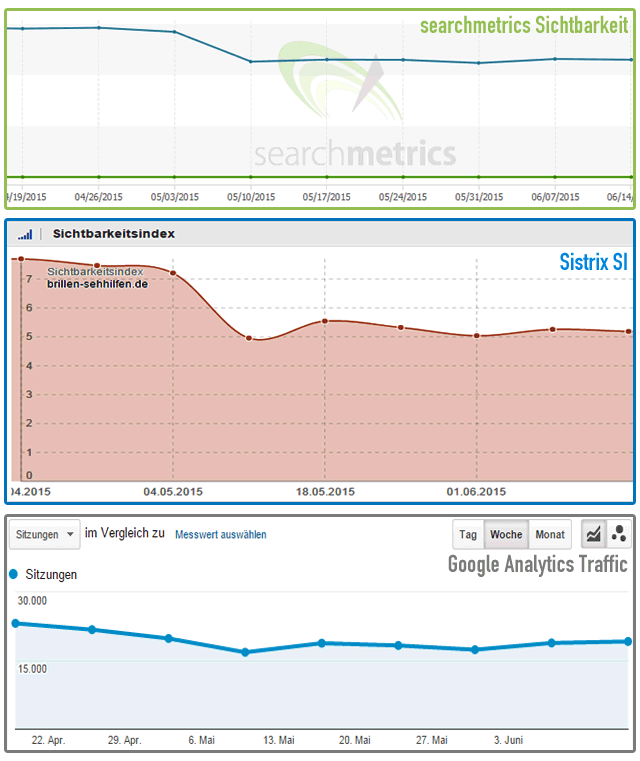
Task: Click the Sistrix data point at 18.05.2015
Action: [x=325, y=321]
